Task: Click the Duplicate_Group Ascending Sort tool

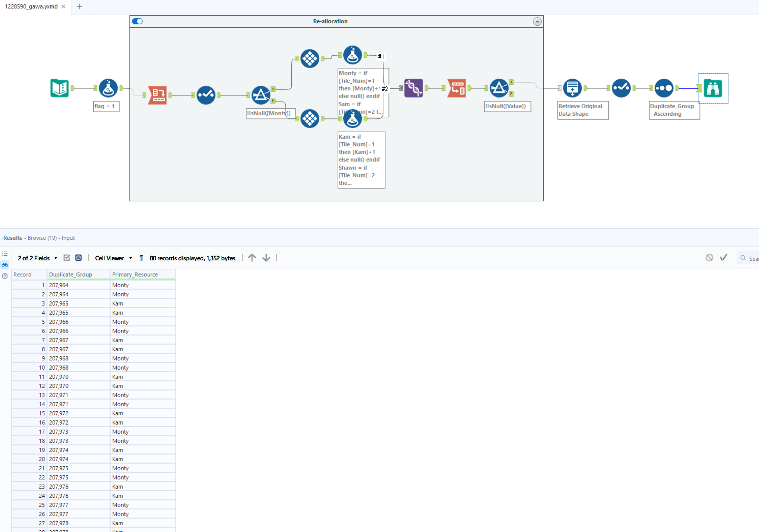Action: click(664, 88)
